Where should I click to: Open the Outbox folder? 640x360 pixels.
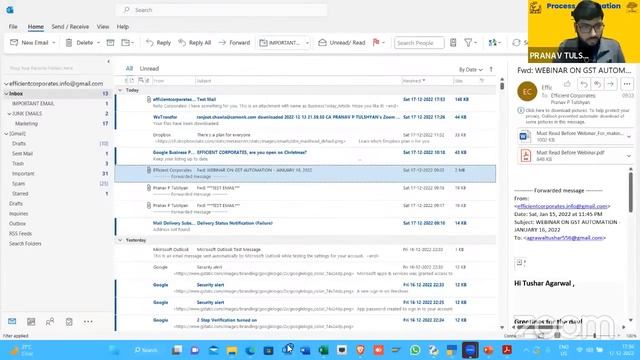pyautogui.click(x=17, y=224)
